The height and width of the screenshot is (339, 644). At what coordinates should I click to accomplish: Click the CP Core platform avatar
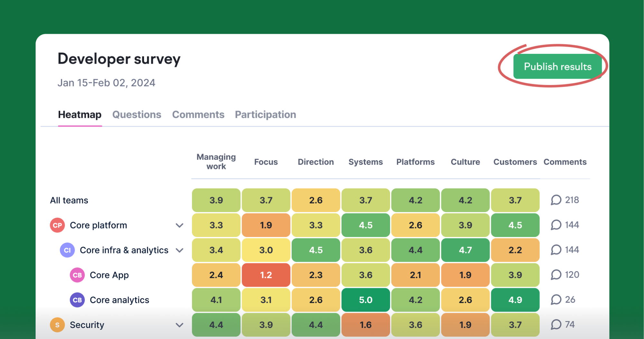[57, 225]
